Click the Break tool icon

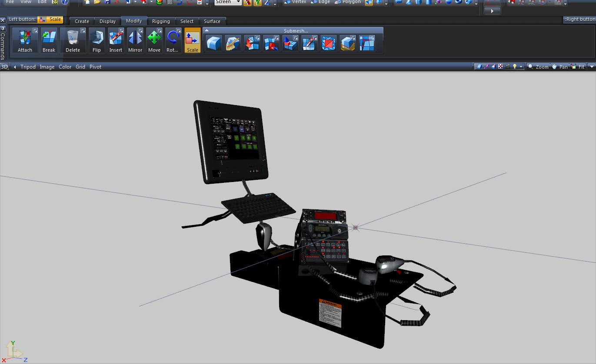coord(49,40)
